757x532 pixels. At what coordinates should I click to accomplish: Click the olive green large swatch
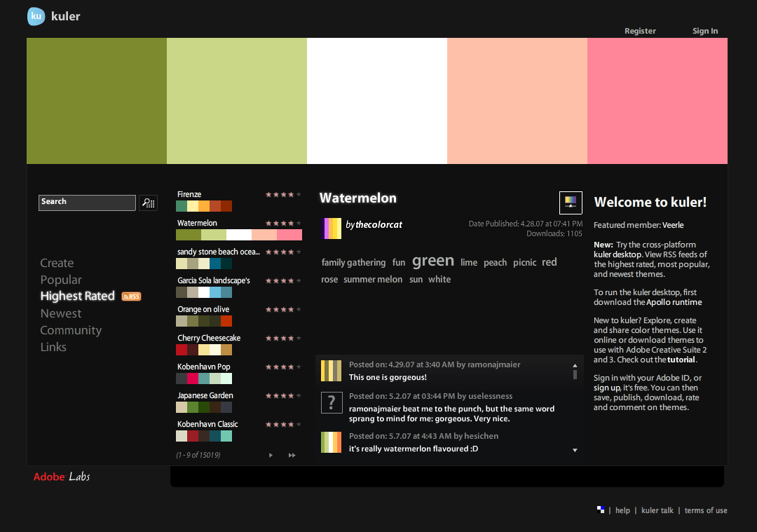(x=97, y=101)
